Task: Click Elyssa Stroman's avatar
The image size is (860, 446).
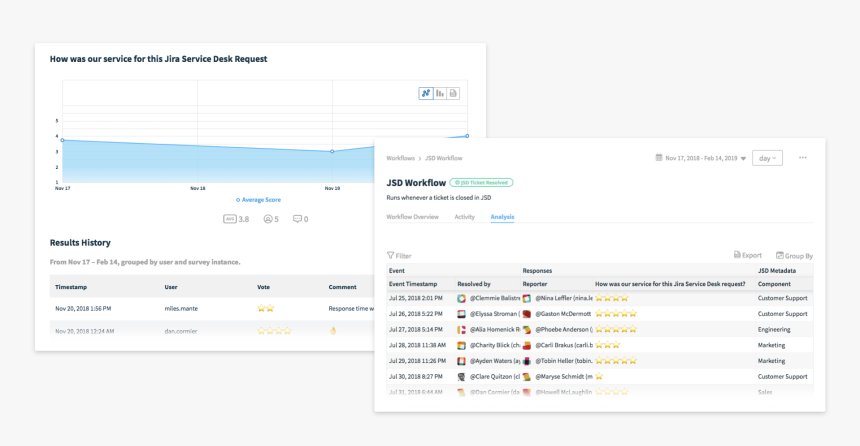Action: coord(461,314)
